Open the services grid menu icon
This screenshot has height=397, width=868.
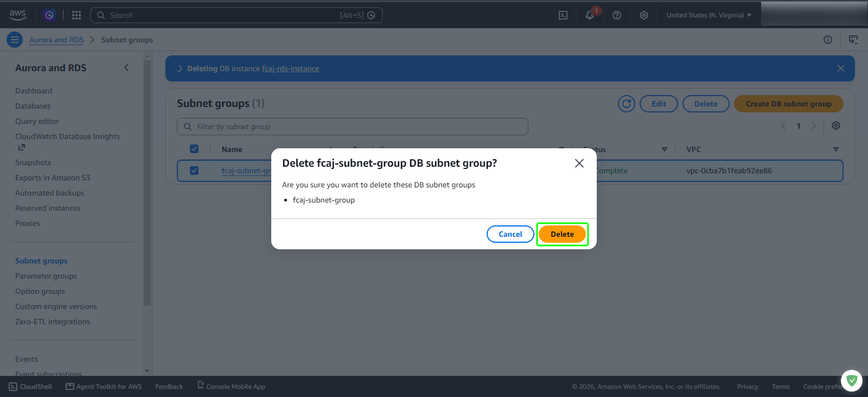[x=76, y=15]
